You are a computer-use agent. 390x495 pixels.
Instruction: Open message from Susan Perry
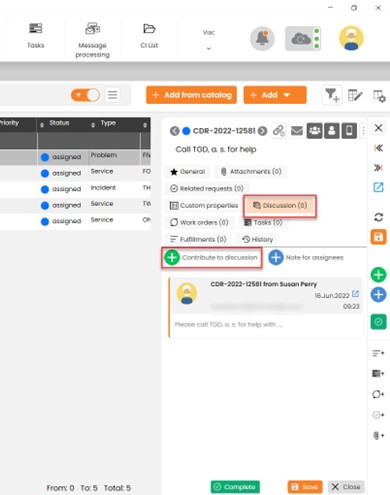[x=266, y=307]
